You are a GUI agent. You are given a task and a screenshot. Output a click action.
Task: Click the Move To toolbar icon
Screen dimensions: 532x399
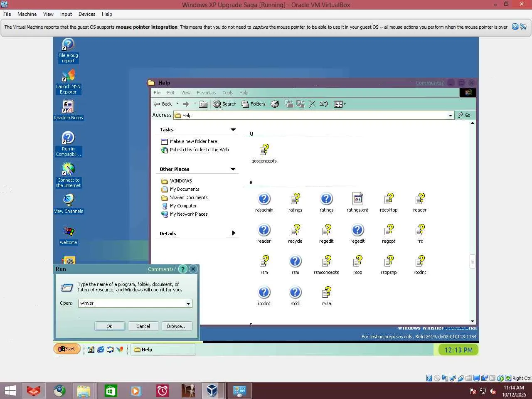click(289, 104)
